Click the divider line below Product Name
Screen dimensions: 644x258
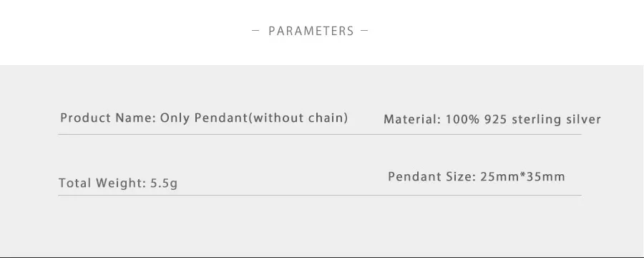point(320,134)
